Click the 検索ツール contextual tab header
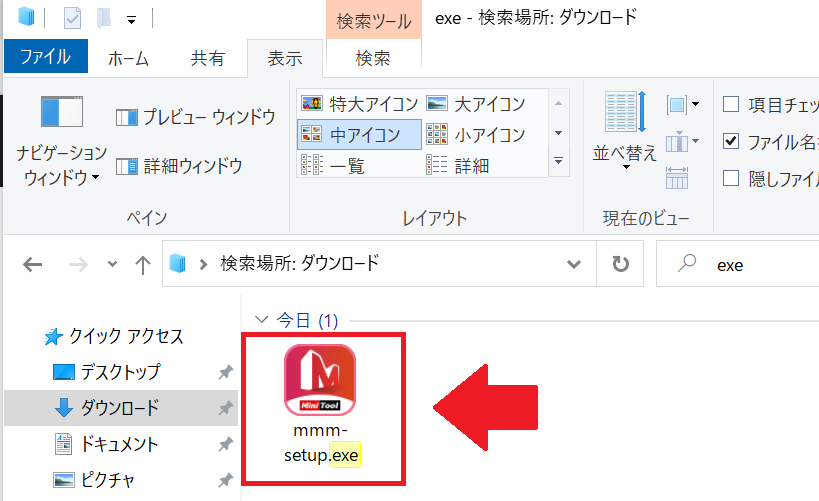 tap(374, 21)
